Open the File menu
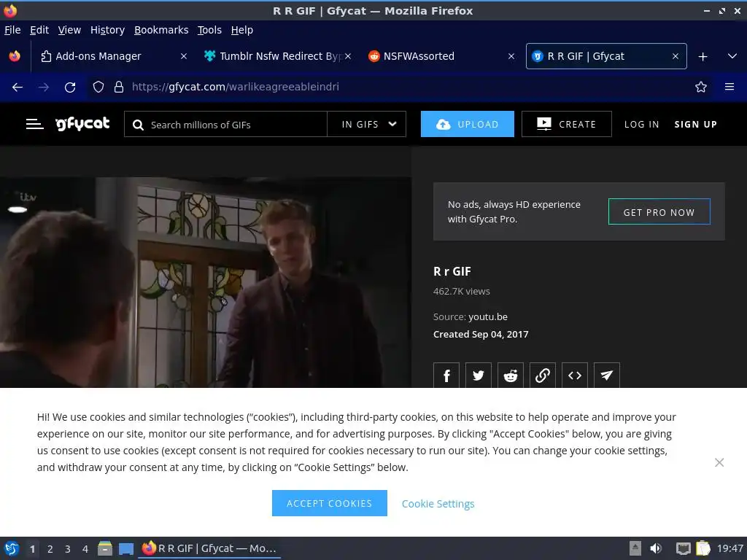The height and width of the screenshot is (560, 747). pos(12,30)
